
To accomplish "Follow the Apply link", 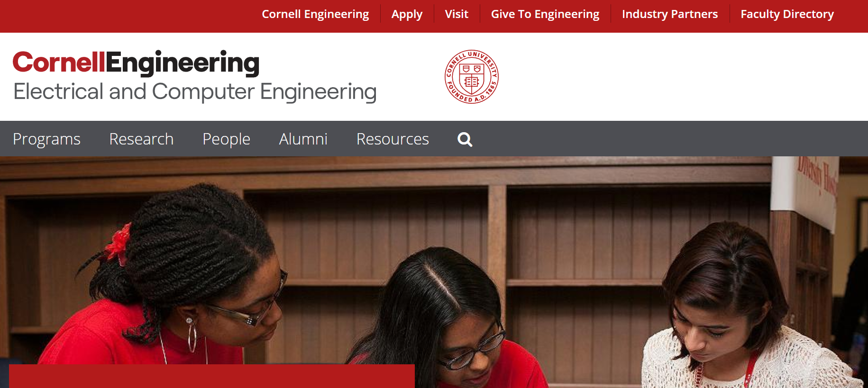I will click(407, 14).
